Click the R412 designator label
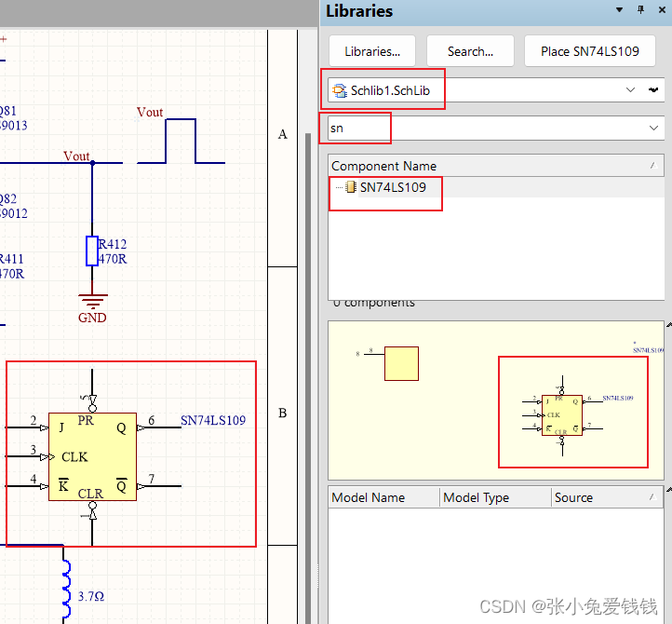The image size is (672, 624). (x=113, y=244)
